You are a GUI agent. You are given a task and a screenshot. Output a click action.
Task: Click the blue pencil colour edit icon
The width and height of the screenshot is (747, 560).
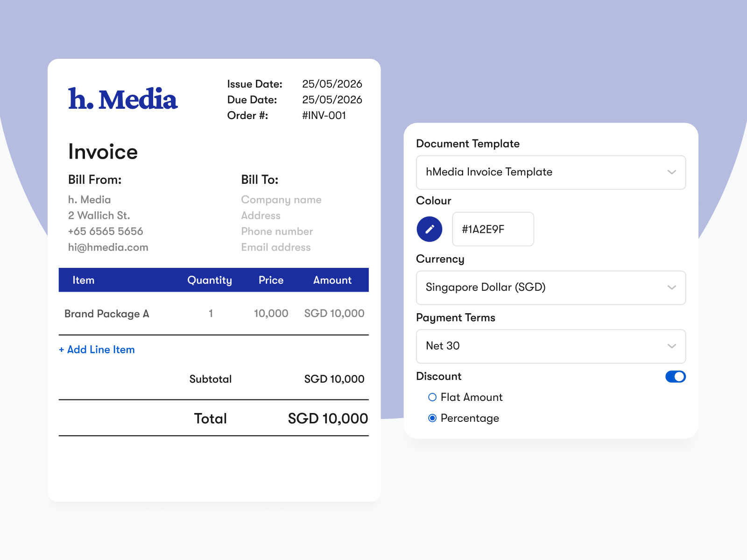coord(430,229)
